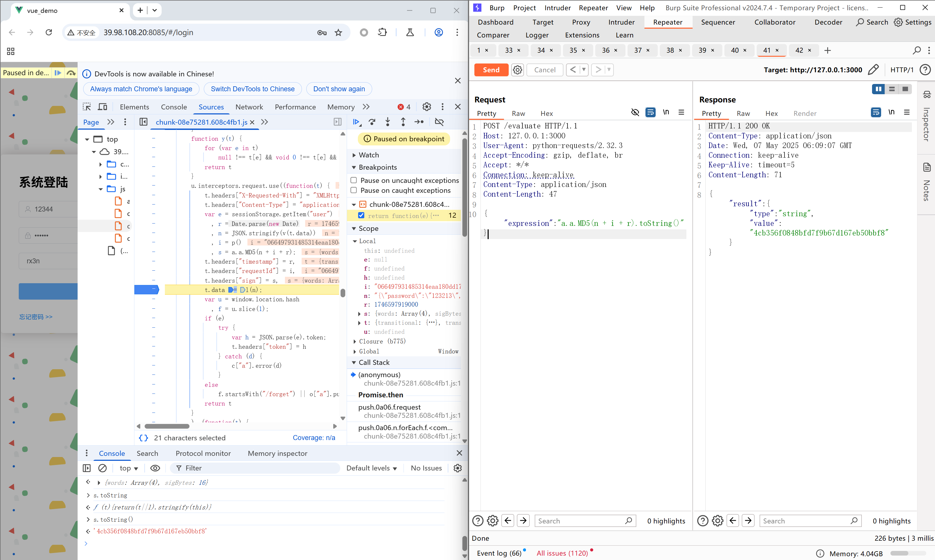Pretty print the source with braces icon

pos(143,438)
